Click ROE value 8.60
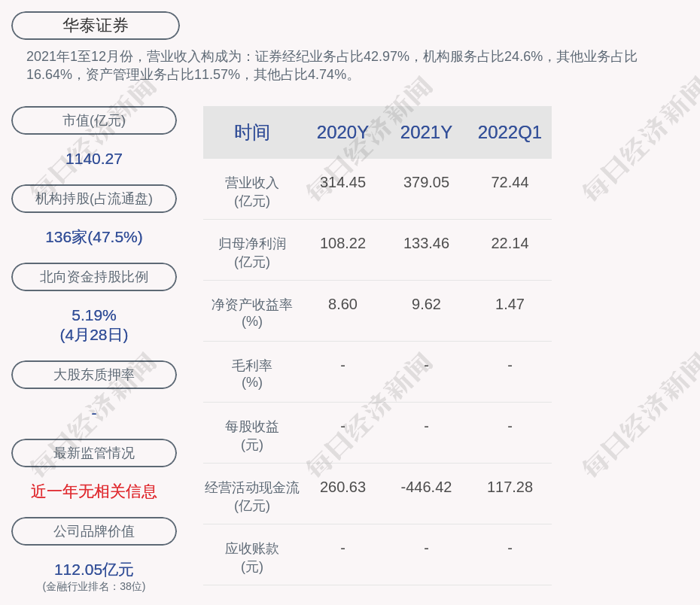The width and height of the screenshot is (700, 605). coord(343,304)
